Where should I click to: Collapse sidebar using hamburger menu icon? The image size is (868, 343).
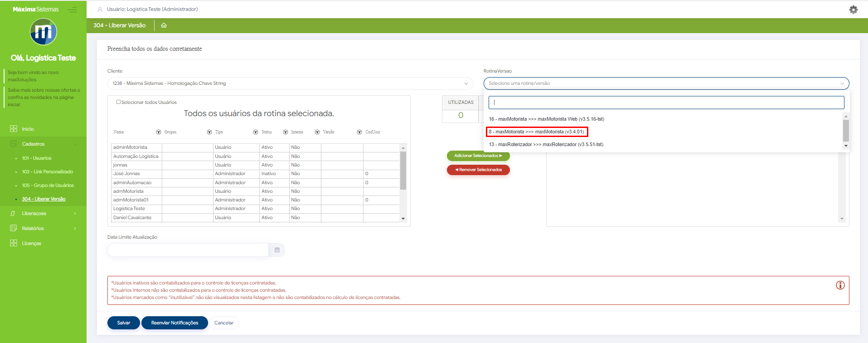pyautogui.click(x=73, y=10)
